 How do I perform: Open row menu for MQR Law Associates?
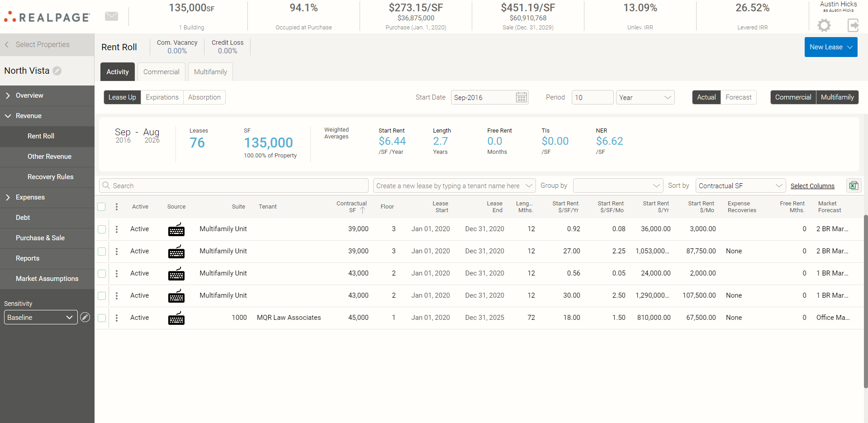[117, 318]
